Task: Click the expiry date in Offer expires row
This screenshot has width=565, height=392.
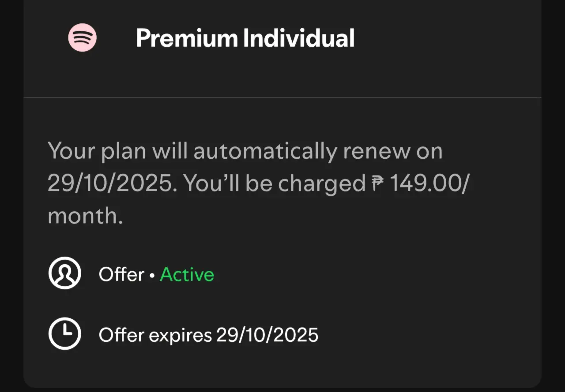Action: click(267, 335)
